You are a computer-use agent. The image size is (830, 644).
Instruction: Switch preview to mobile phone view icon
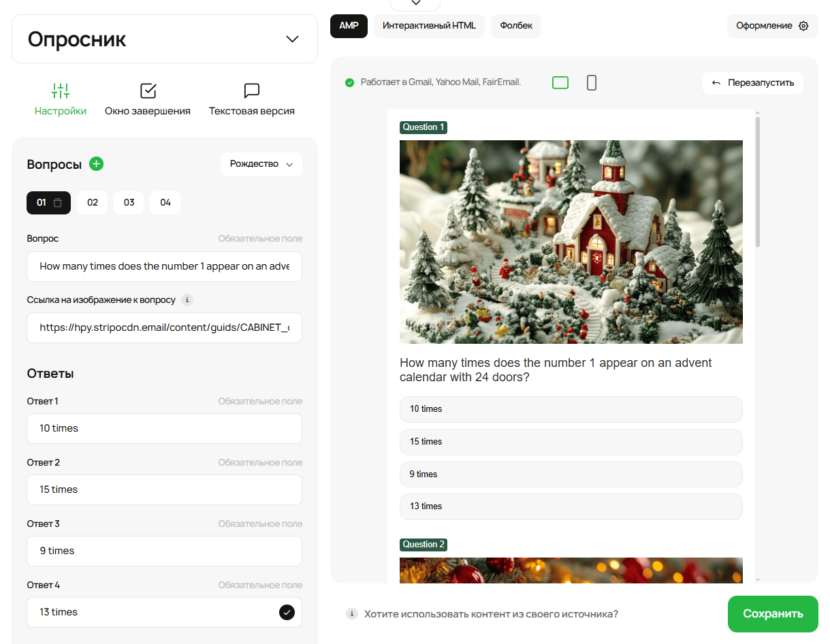tap(591, 83)
